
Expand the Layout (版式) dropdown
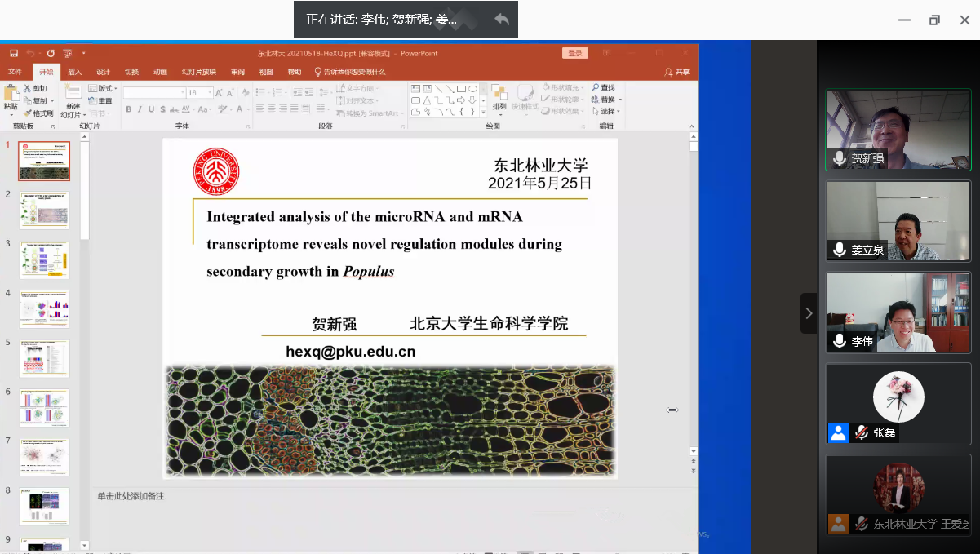(x=103, y=88)
